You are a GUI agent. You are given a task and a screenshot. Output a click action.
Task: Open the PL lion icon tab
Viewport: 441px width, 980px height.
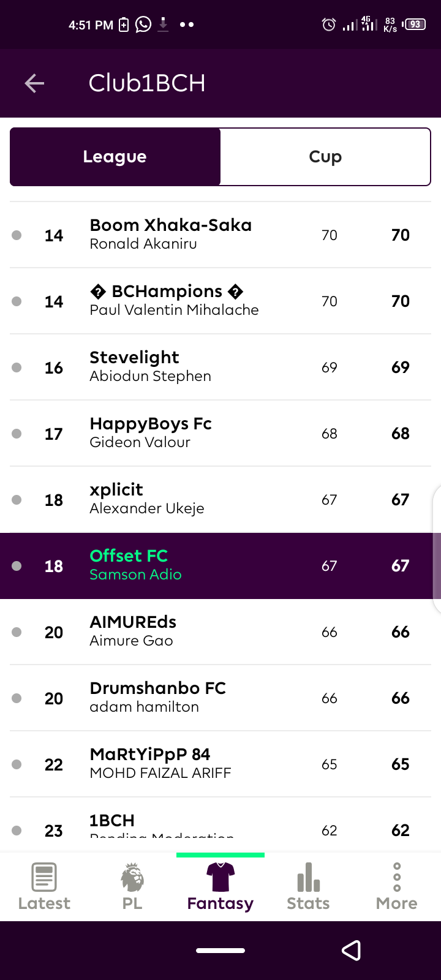click(x=132, y=876)
